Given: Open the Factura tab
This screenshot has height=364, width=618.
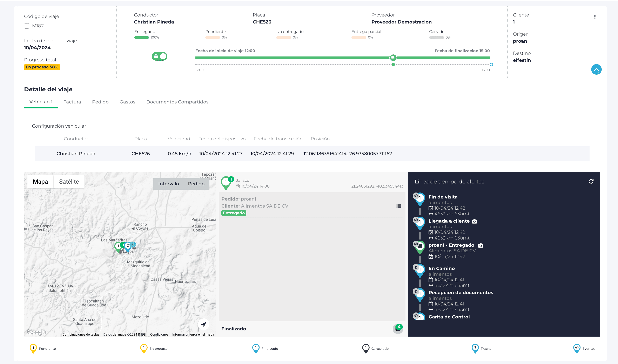Looking at the screenshot, I should coord(72,102).
